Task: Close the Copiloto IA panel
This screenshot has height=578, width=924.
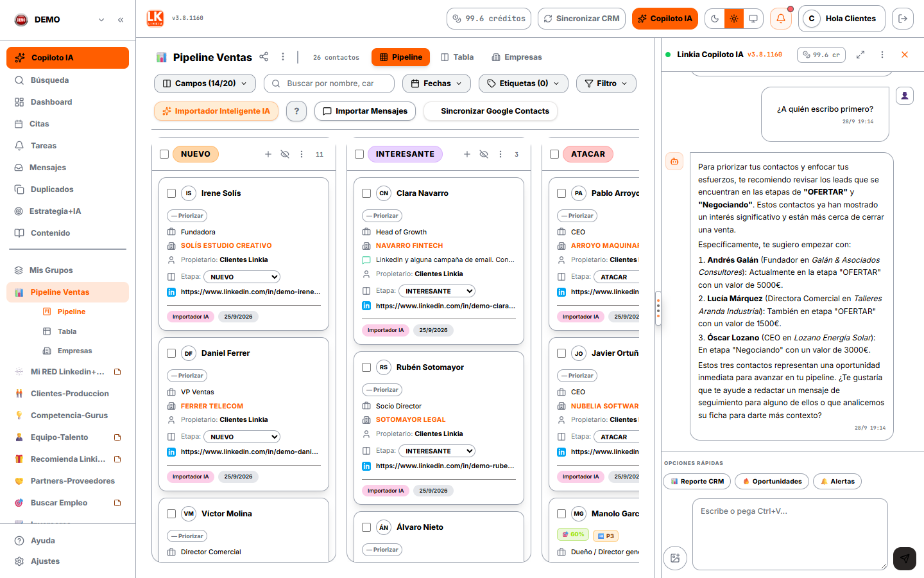Action: pos(905,55)
